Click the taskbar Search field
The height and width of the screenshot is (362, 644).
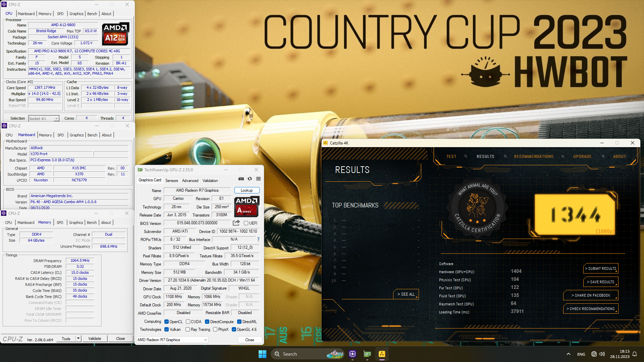[x=308, y=354]
